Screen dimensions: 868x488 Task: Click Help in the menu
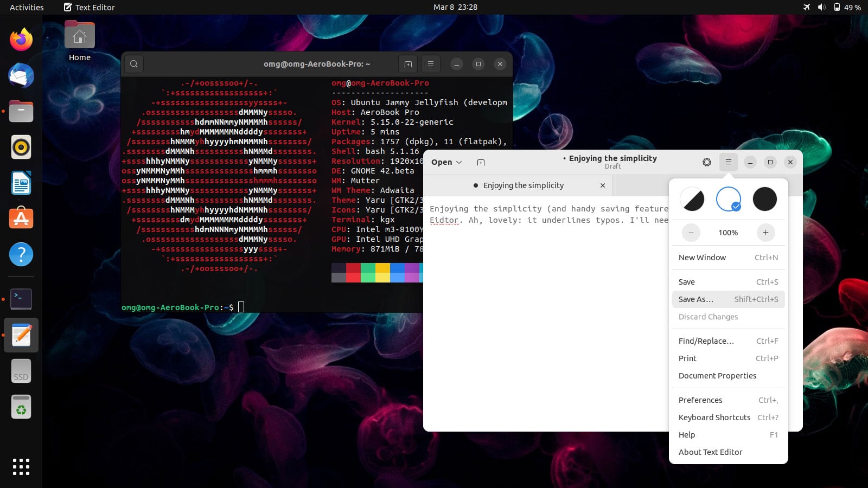click(x=728, y=435)
